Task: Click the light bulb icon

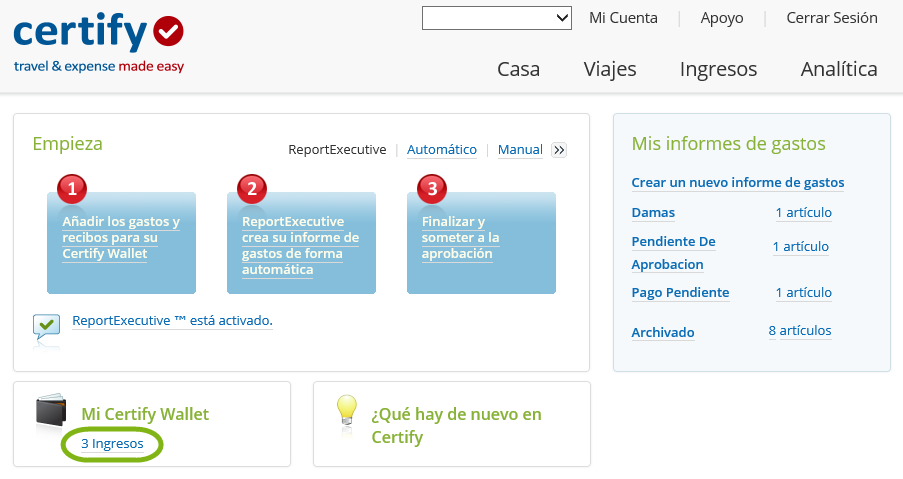Action: coord(347,410)
